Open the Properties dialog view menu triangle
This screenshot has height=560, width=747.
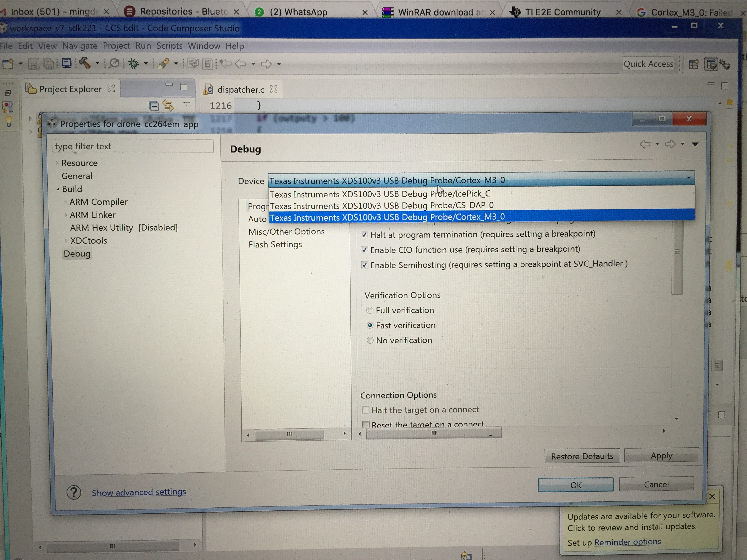pyautogui.click(x=695, y=144)
